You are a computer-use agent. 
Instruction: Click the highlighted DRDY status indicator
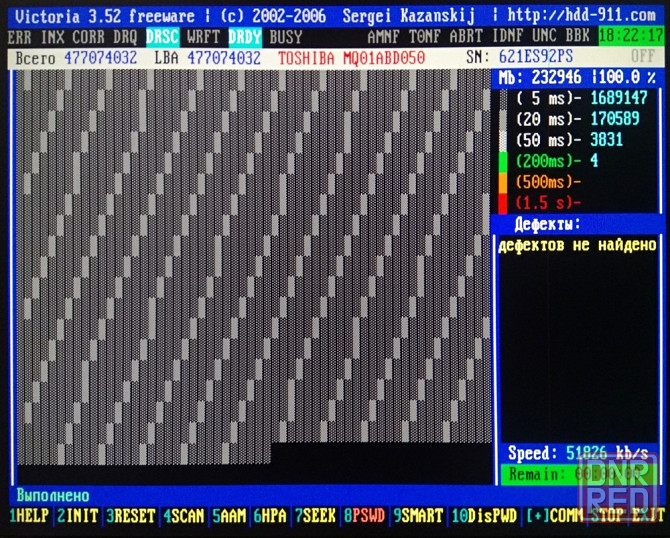coord(245,36)
